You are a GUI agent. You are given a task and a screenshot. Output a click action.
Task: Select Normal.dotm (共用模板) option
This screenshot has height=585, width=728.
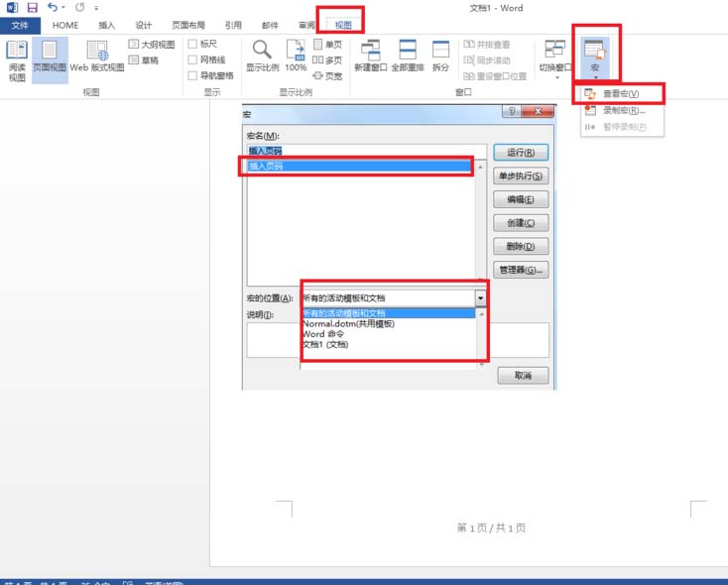(x=389, y=323)
